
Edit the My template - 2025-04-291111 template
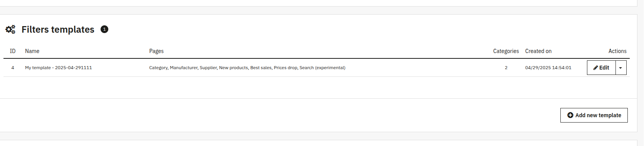(x=601, y=68)
